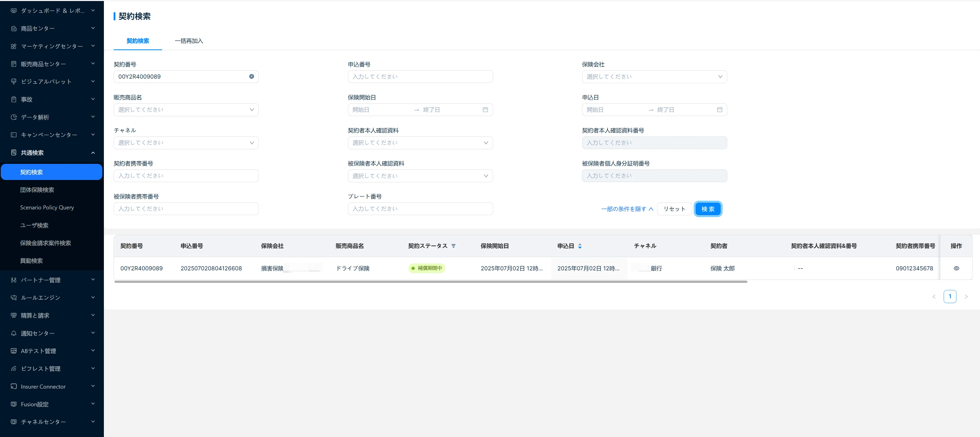Clear the 契約番号 input with the X icon
This screenshot has height=437, width=980.
point(252,77)
